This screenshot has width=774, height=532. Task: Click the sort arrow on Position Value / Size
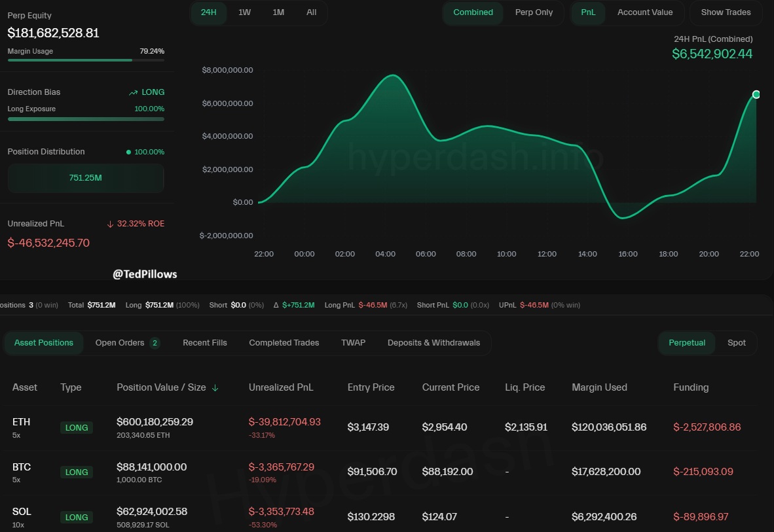pos(215,387)
